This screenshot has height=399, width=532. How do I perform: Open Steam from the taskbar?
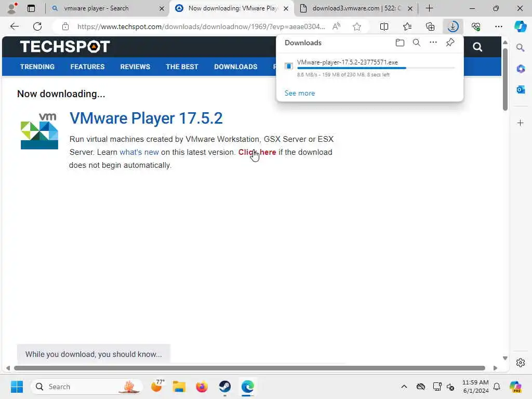(224, 387)
